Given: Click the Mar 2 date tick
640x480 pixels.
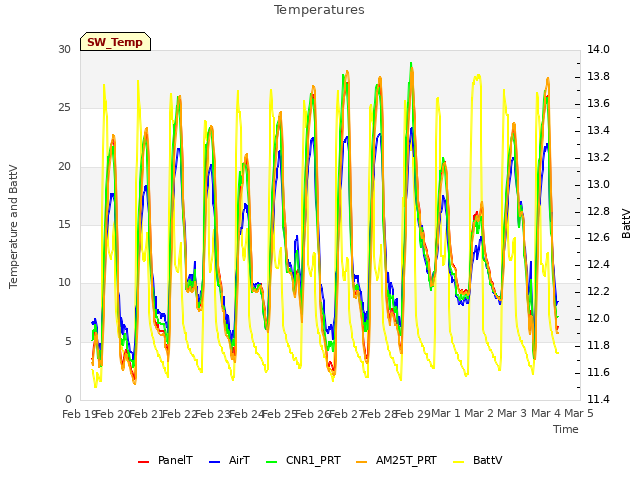Looking at the screenshot, I should 479,413.
